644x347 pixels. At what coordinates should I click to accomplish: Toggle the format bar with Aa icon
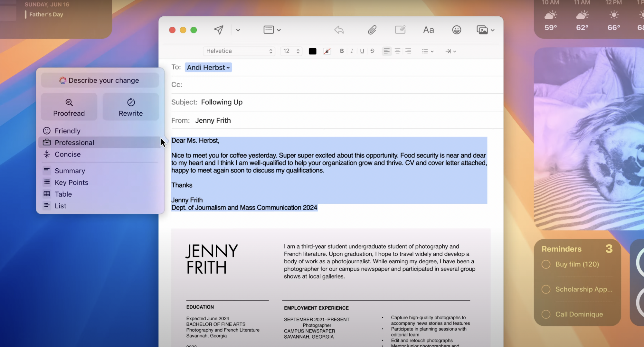429,30
